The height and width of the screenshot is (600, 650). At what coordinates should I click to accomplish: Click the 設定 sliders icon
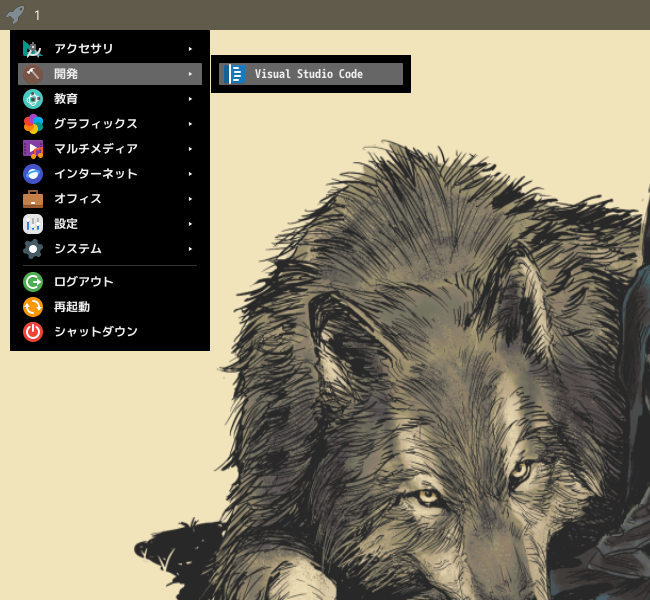[33, 224]
